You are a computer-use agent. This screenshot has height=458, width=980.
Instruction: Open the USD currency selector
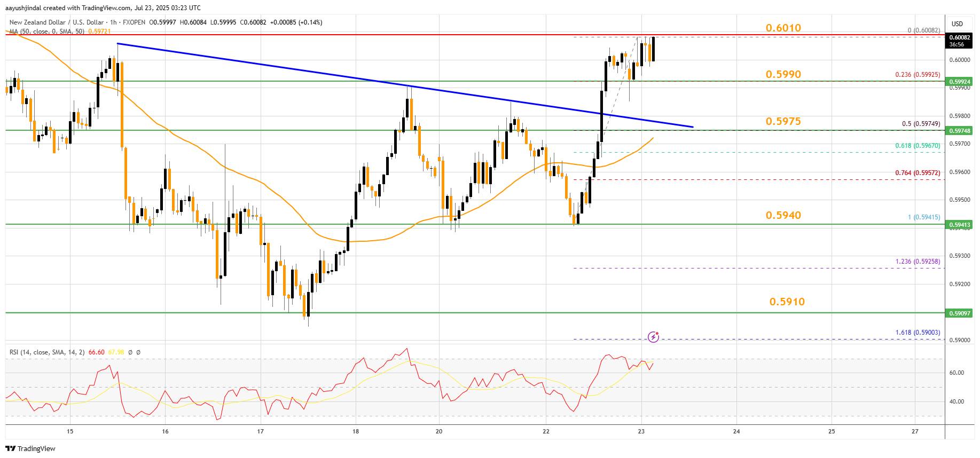point(957,23)
